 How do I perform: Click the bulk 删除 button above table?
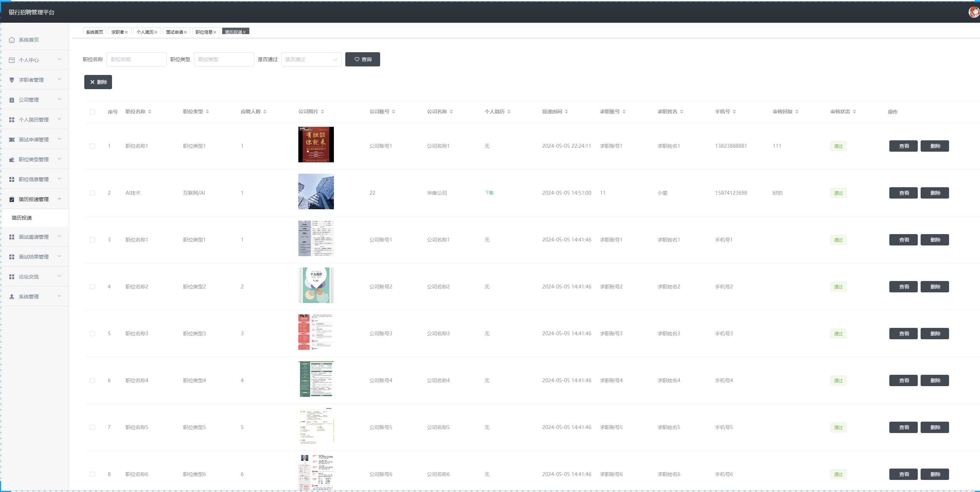pos(98,82)
